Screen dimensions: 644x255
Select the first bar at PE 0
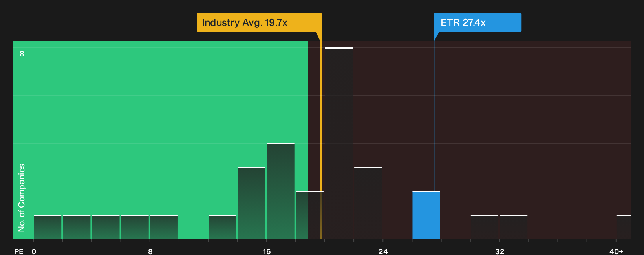pos(48,227)
